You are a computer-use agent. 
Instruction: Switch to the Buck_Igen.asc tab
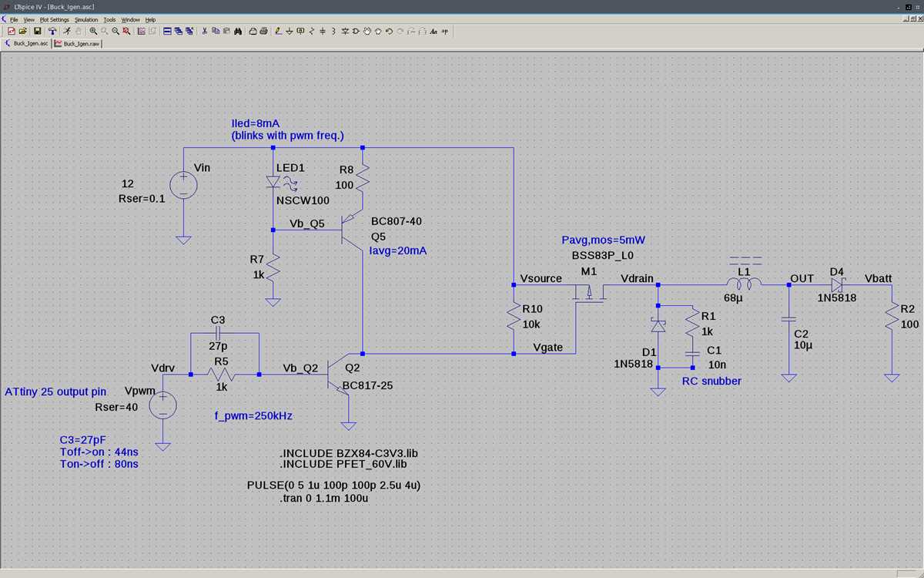(x=27, y=44)
